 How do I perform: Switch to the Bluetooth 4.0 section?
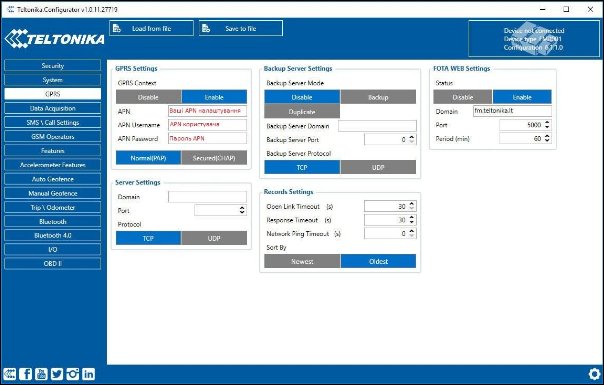point(53,235)
